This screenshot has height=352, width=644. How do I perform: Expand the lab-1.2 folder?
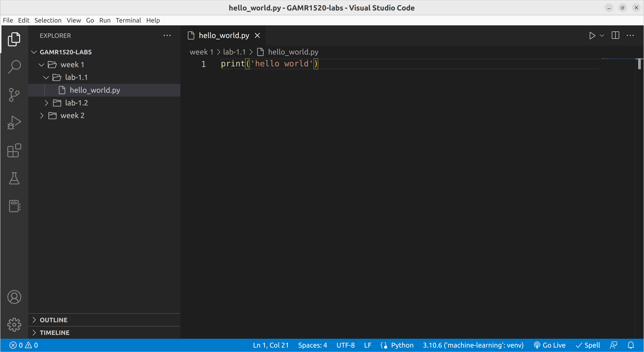click(x=46, y=103)
